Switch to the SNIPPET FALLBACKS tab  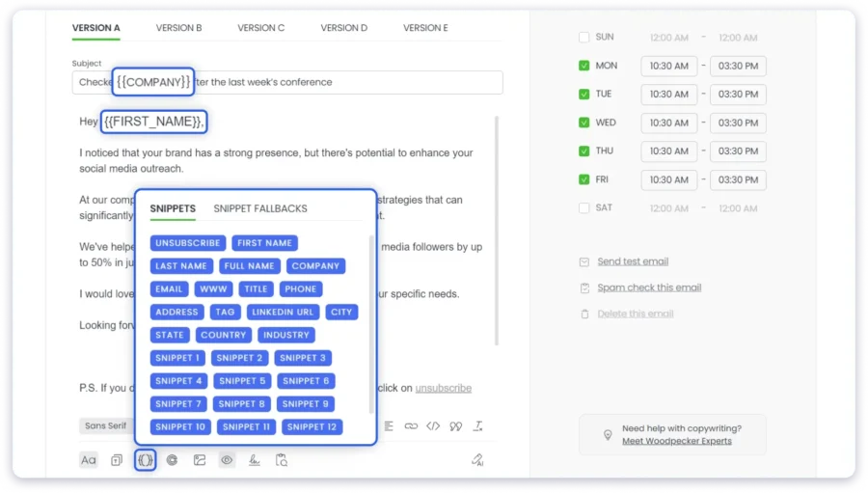[x=260, y=208]
